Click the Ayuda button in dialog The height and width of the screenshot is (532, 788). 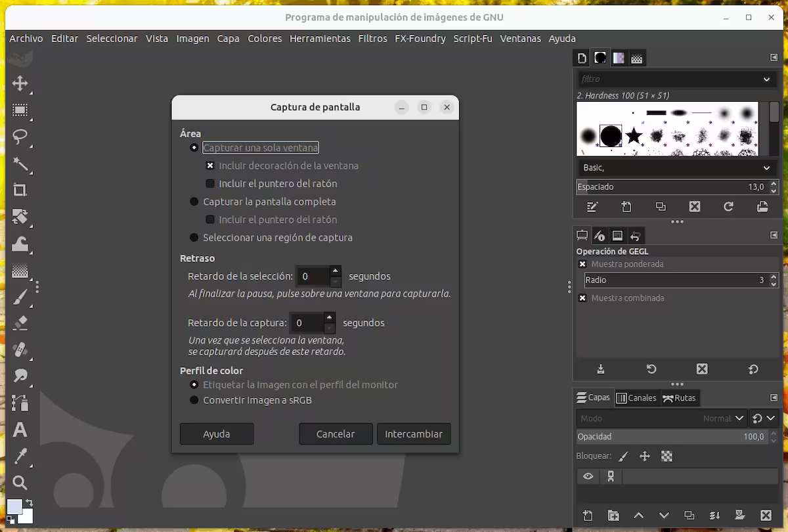pyautogui.click(x=217, y=434)
